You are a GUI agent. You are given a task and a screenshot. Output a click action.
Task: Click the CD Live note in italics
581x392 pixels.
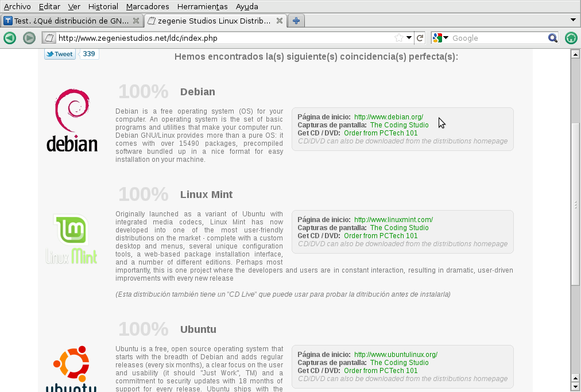click(282, 294)
